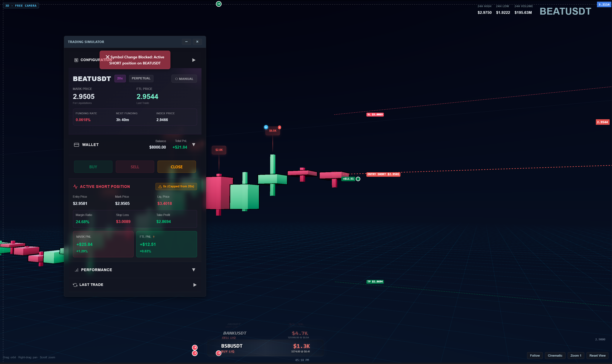
Task: Click the Take Profit $2.8694 value in panel
Action: [x=163, y=222]
